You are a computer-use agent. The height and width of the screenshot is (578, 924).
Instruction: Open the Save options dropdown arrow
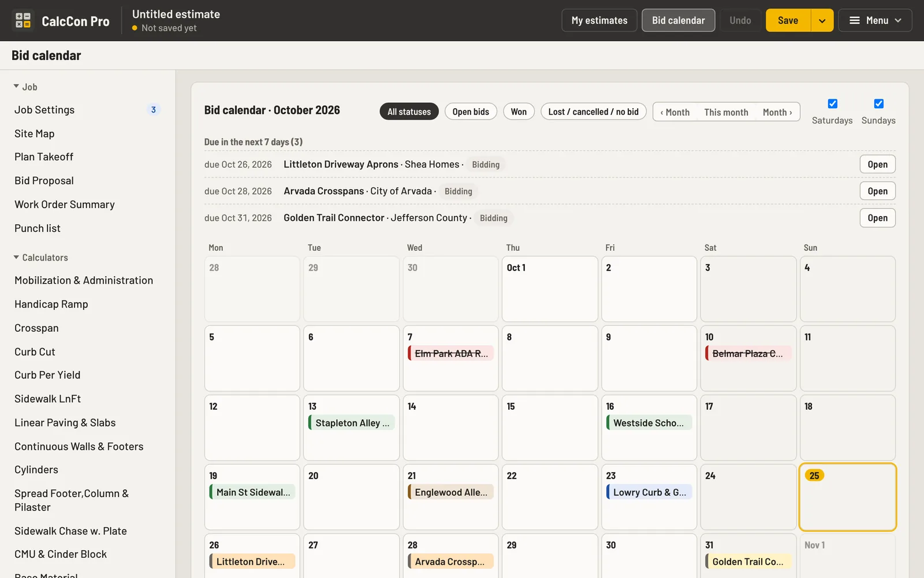[x=822, y=20]
